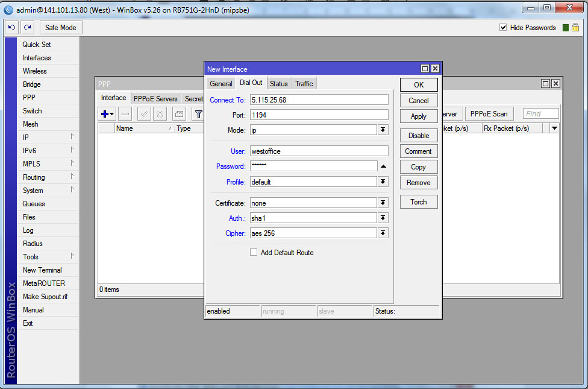
Task: Open the Mode dropdown
Action: pos(383,130)
